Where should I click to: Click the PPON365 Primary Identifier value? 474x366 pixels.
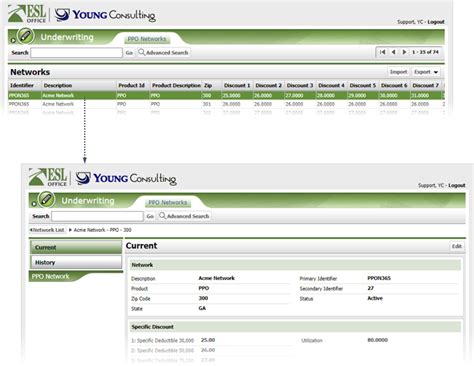pyautogui.click(x=379, y=278)
